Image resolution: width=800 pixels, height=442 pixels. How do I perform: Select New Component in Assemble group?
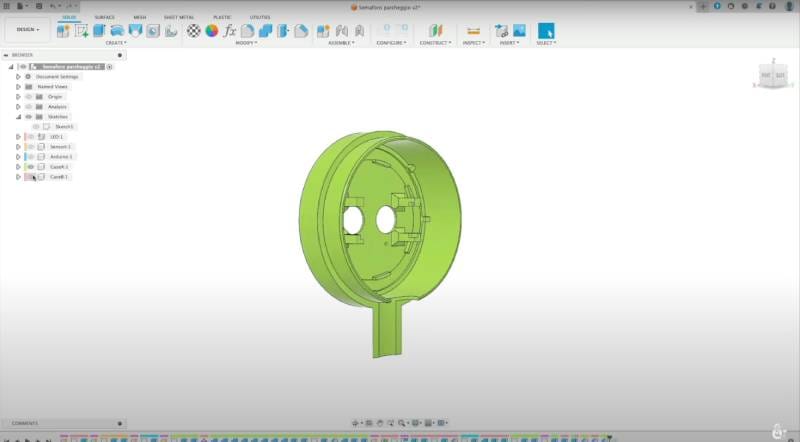pos(323,31)
